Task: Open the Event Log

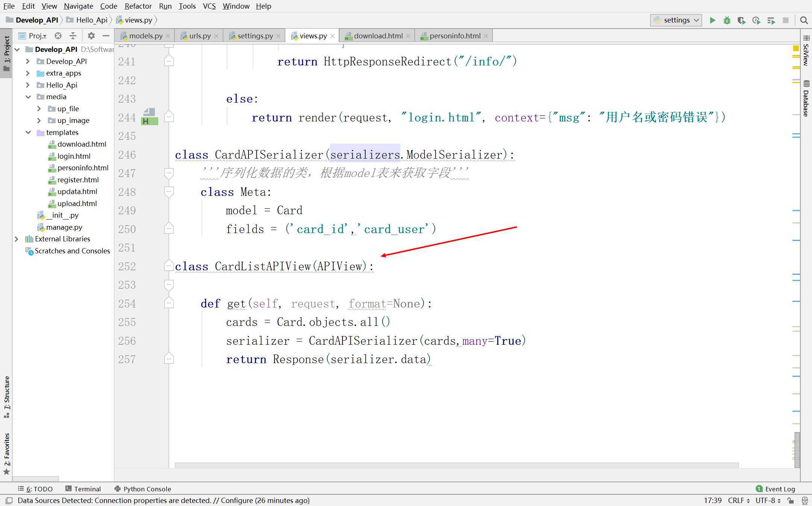Action: 776,489
